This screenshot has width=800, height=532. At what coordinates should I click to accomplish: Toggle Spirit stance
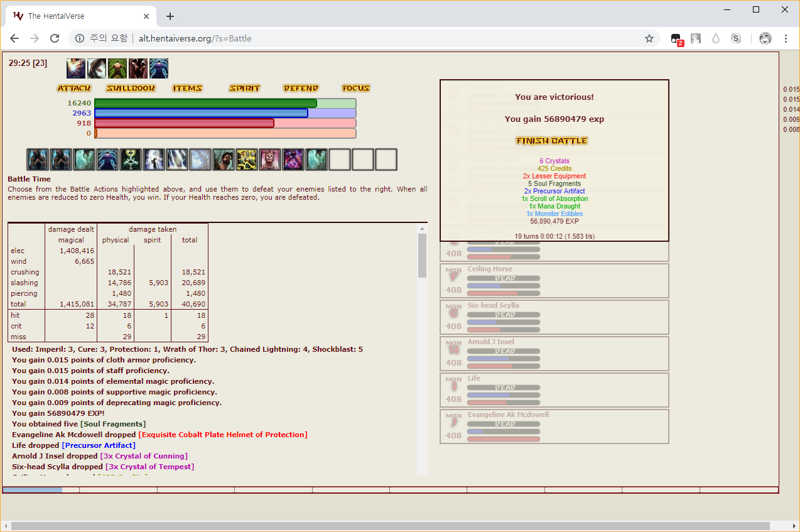[244, 89]
